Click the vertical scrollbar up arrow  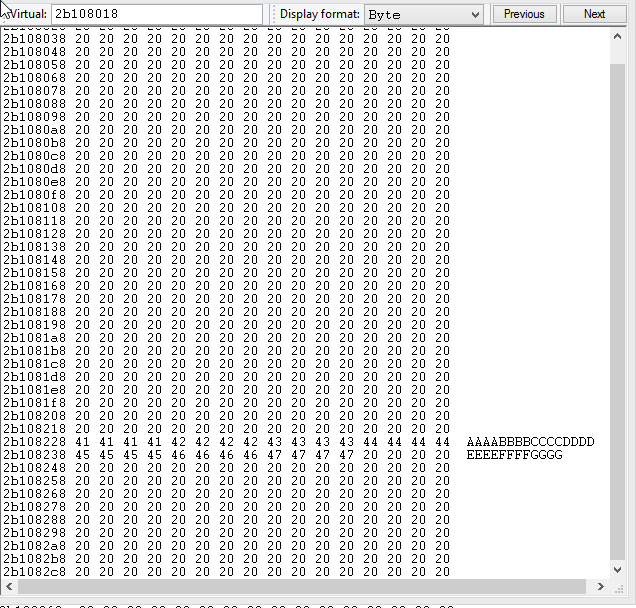click(x=617, y=35)
